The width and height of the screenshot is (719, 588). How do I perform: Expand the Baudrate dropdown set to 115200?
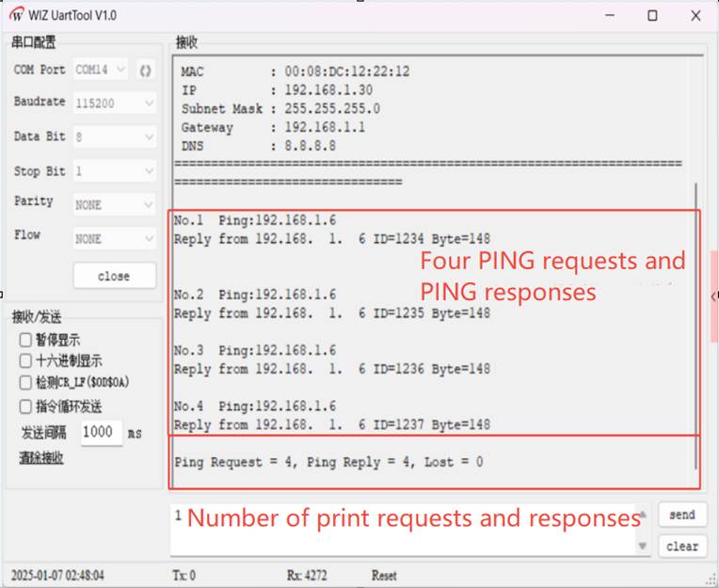click(x=114, y=103)
